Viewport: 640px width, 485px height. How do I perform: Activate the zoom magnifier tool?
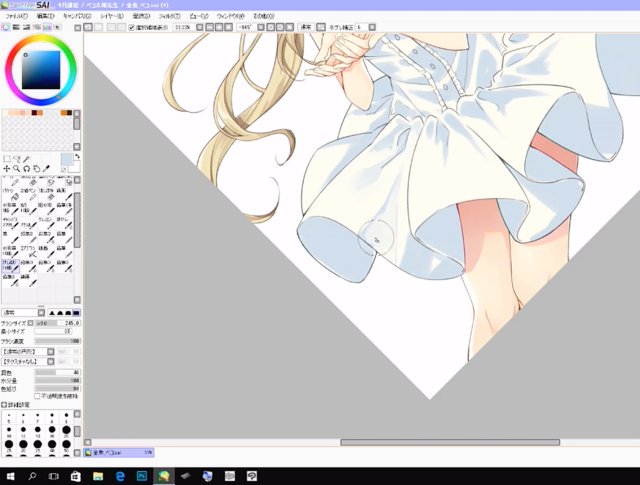(x=17, y=168)
